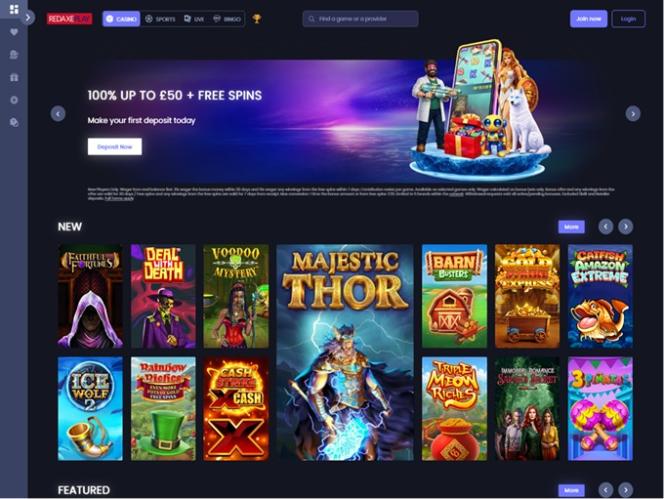Click the Join now button

click(588, 19)
